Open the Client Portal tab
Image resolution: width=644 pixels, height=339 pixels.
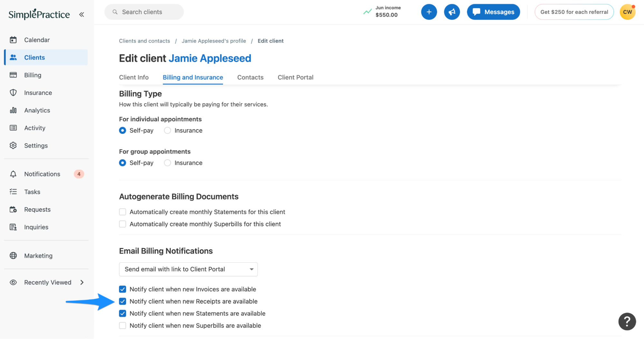pyautogui.click(x=295, y=77)
